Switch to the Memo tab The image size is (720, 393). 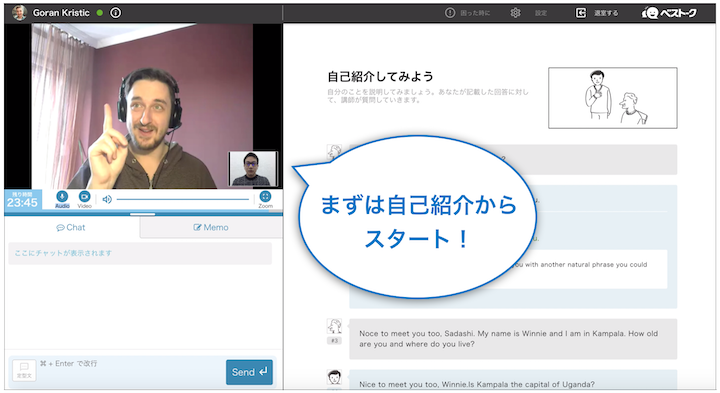coord(211,227)
